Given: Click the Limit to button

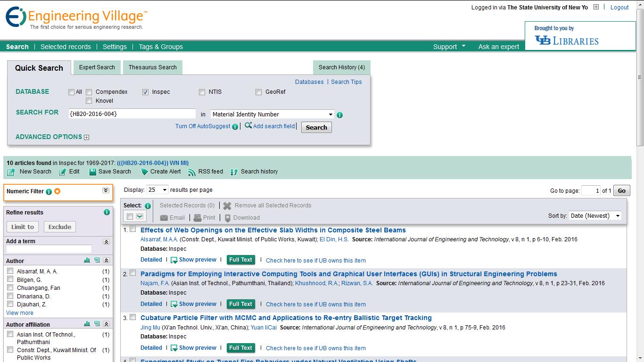Looking at the screenshot, I should [x=23, y=227].
